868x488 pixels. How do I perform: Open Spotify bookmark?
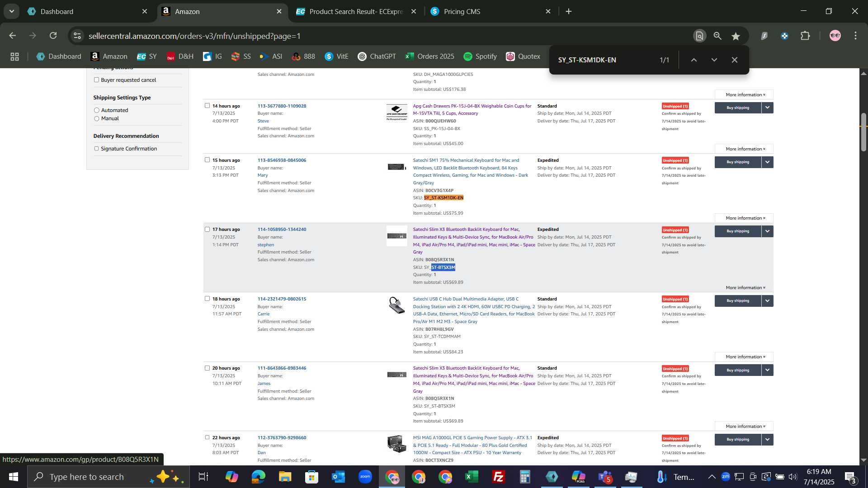point(480,56)
